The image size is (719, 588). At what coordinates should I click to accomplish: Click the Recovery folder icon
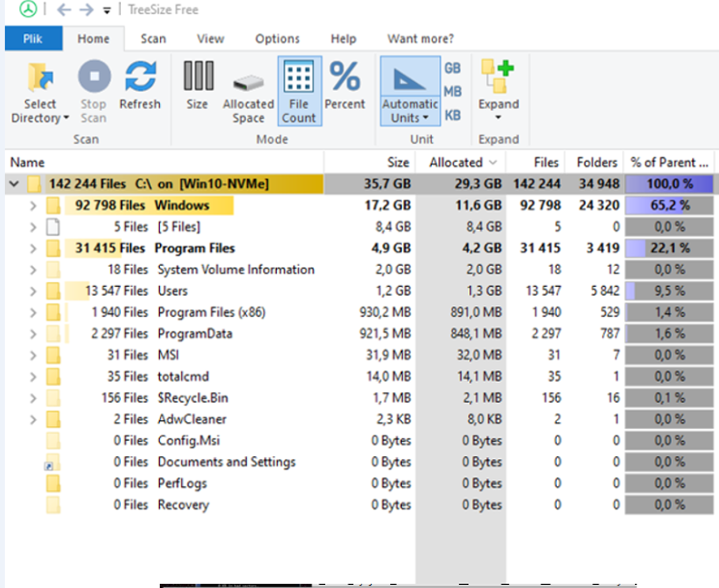[53, 504]
